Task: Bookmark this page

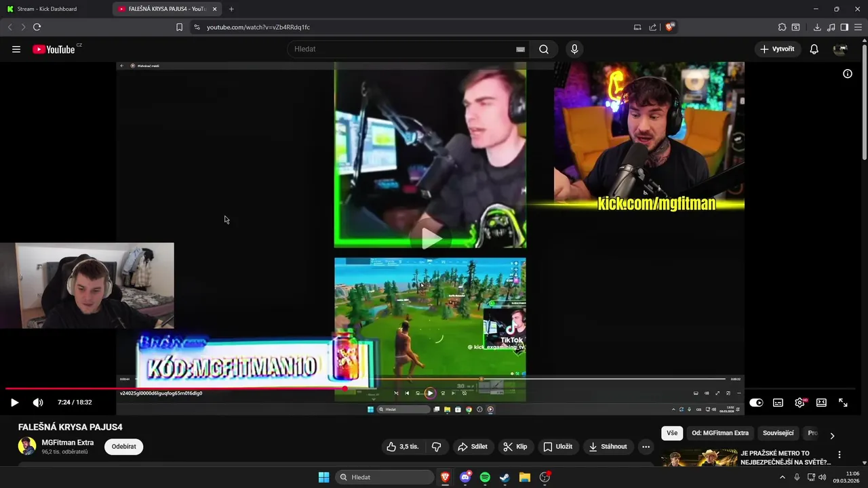Action: pos(179,27)
